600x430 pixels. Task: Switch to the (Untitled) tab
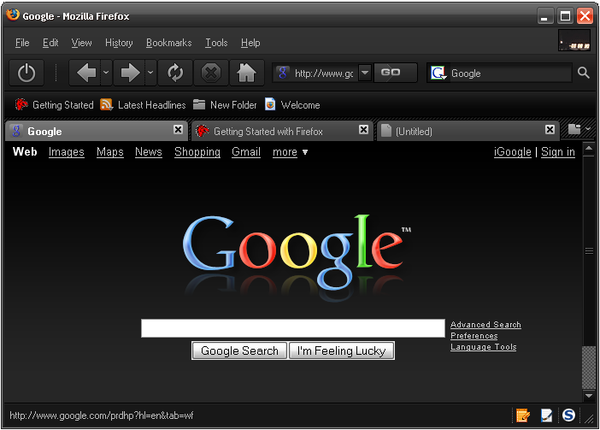468,131
